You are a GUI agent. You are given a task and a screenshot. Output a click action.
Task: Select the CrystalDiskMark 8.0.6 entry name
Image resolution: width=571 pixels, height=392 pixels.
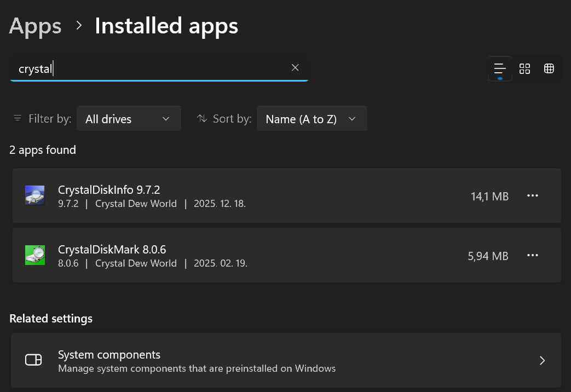(112, 250)
